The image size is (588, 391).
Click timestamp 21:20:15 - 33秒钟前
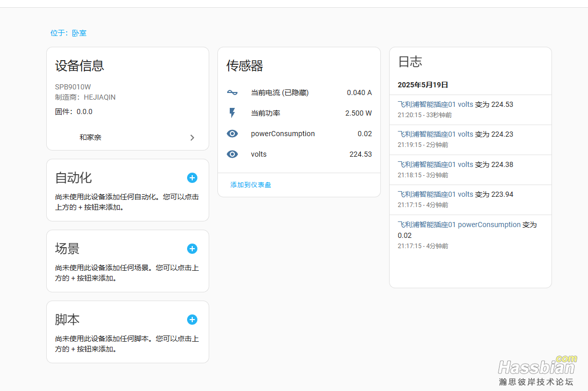(425, 115)
